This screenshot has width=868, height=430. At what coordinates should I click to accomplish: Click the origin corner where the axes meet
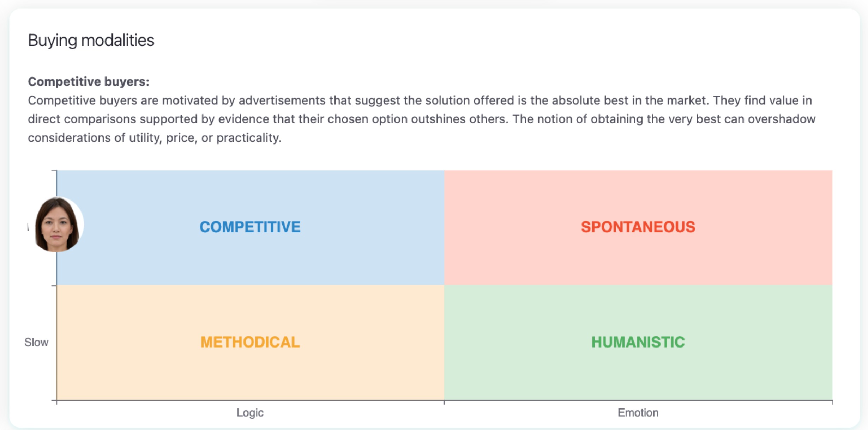pos(56,400)
